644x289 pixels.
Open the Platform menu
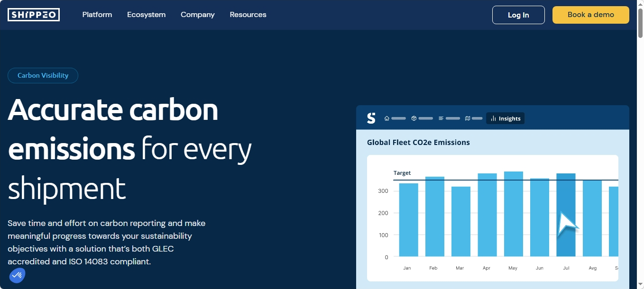(x=97, y=15)
